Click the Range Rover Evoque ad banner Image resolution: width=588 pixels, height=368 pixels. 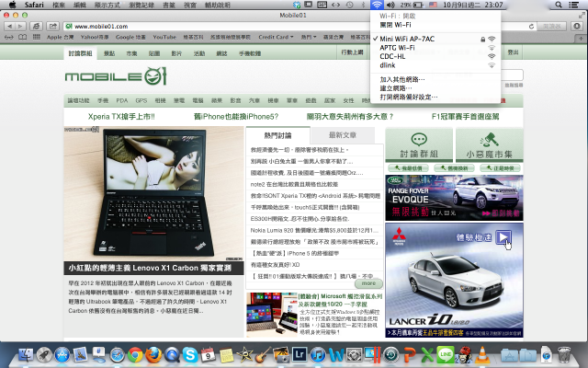point(454,198)
